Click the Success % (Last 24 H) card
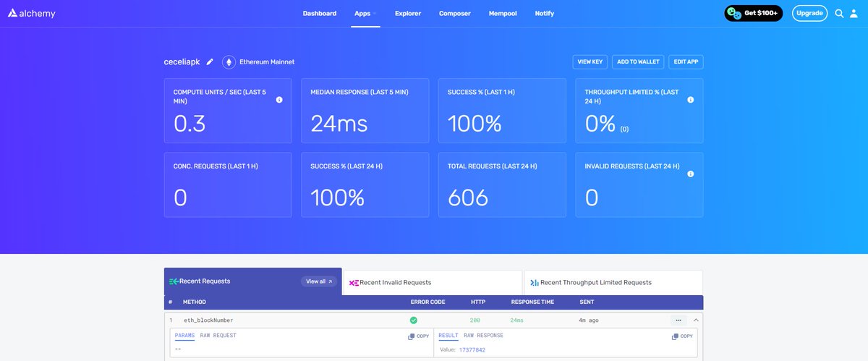Screen dimensions: 868x361 (365, 184)
